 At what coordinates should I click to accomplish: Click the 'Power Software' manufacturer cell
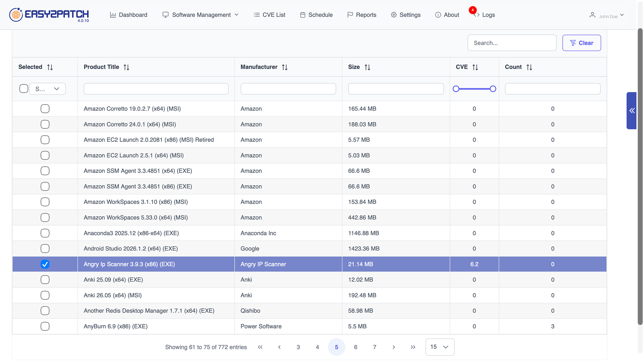click(x=261, y=326)
